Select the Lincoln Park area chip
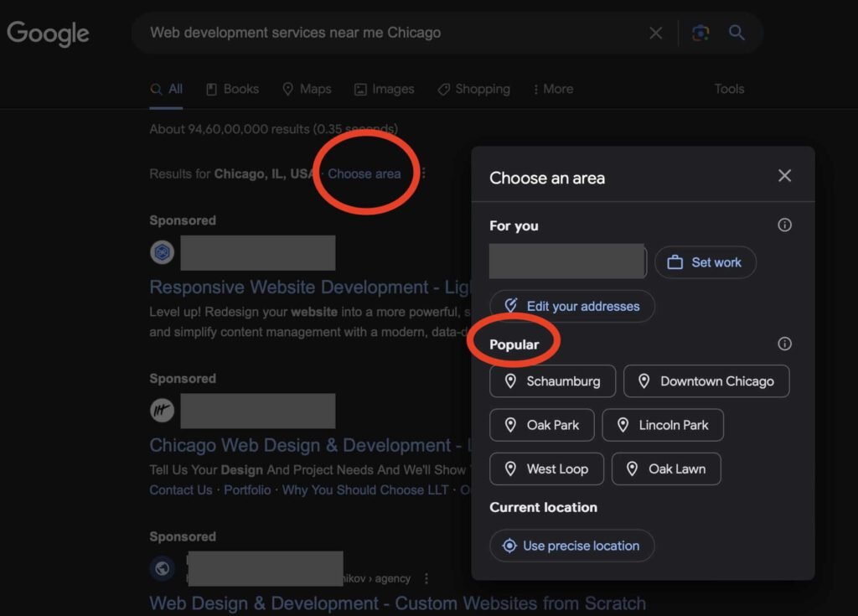The width and height of the screenshot is (858, 616). tap(663, 425)
